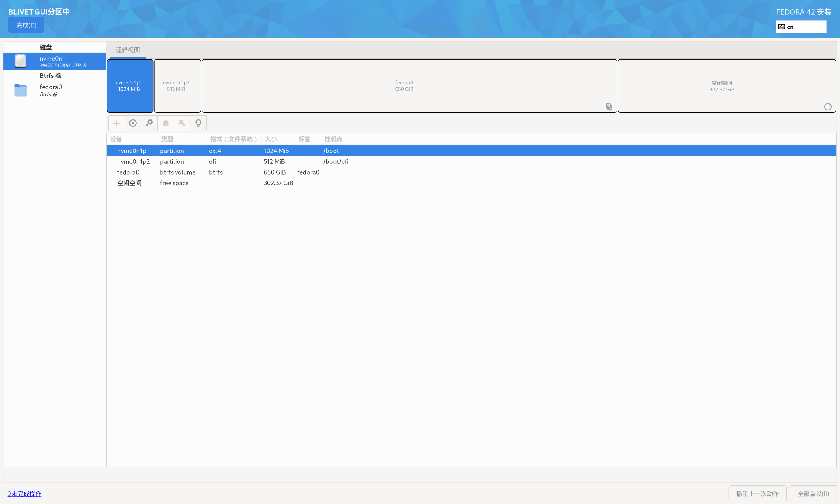
Task: Click the add new device plus icon
Action: coord(117,123)
